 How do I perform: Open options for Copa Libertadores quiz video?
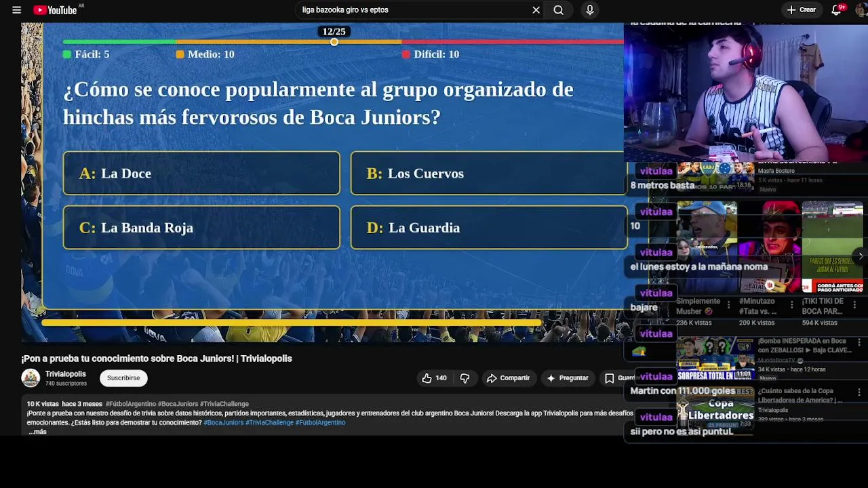(x=859, y=392)
